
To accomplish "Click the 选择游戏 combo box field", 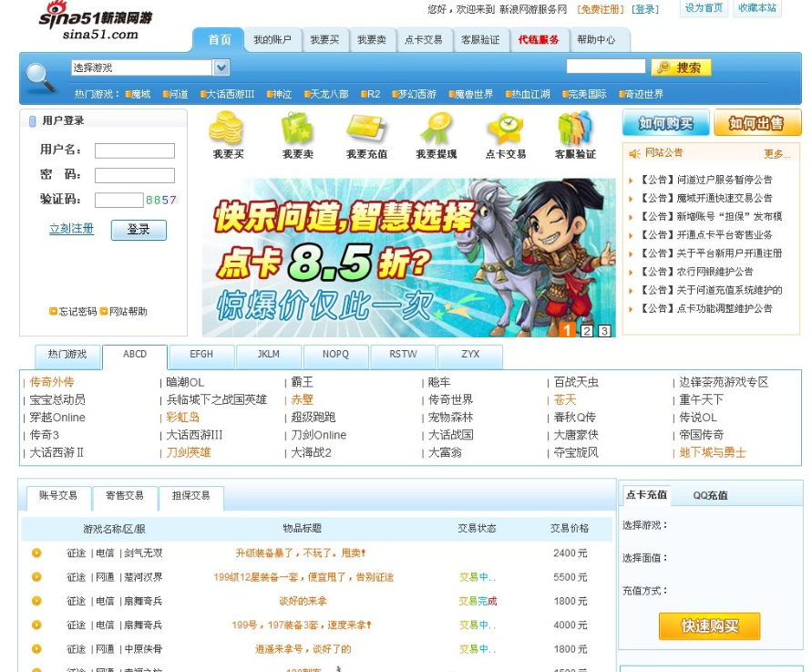I will click(x=142, y=67).
